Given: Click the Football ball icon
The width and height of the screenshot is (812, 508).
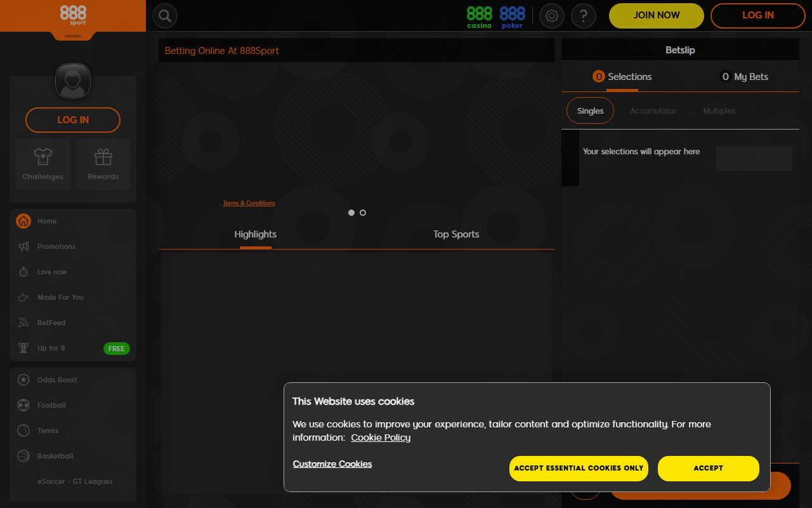Looking at the screenshot, I should pos(23,405).
